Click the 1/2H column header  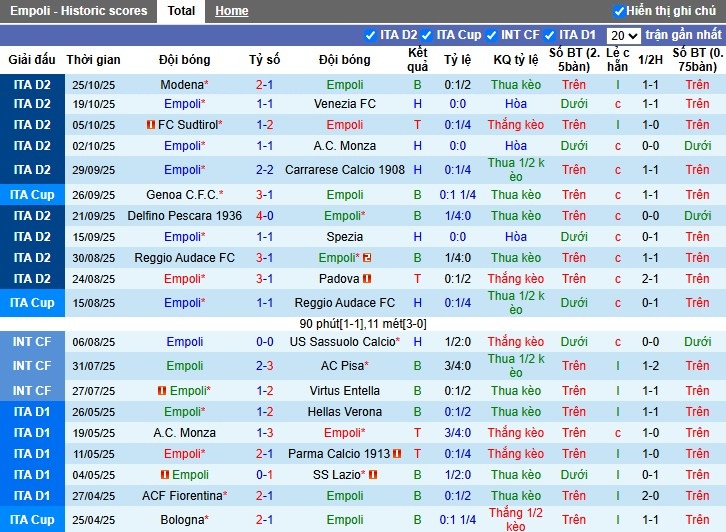click(650, 60)
